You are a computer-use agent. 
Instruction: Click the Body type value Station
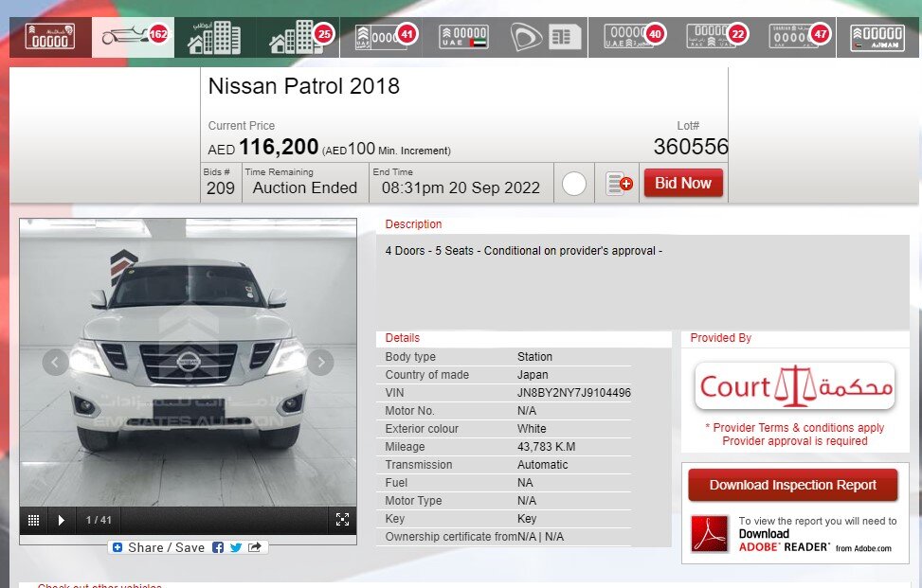pyautogui.click(x=534, y=357)
